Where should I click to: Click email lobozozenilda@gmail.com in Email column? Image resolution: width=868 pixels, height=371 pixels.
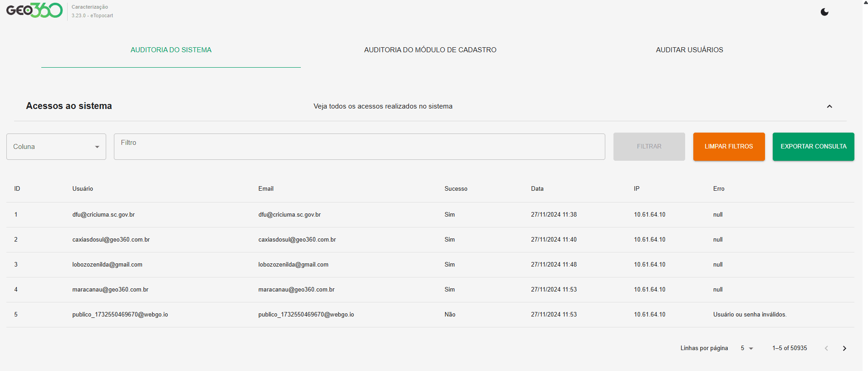293,265
